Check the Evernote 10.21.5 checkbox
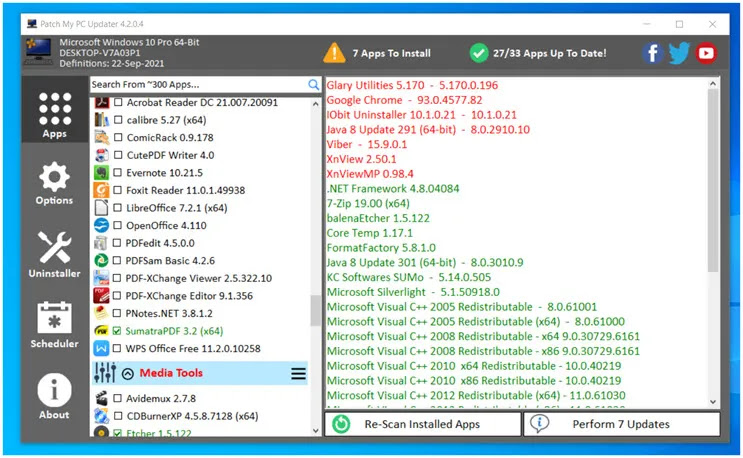This screenshot has width=743, height=458. click(118, 172)
